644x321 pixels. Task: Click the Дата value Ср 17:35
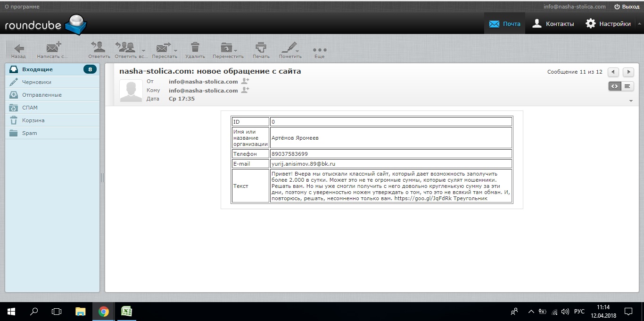click(182, 99)
